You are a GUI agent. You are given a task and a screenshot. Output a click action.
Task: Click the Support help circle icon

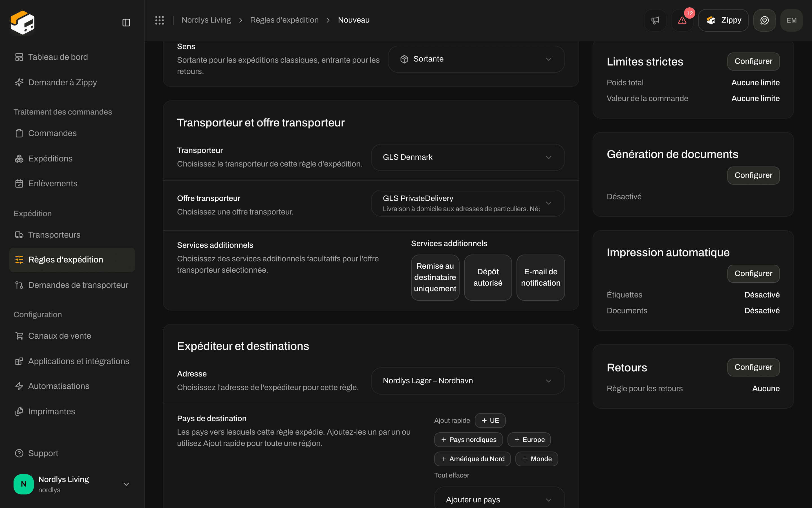[19, 453]
